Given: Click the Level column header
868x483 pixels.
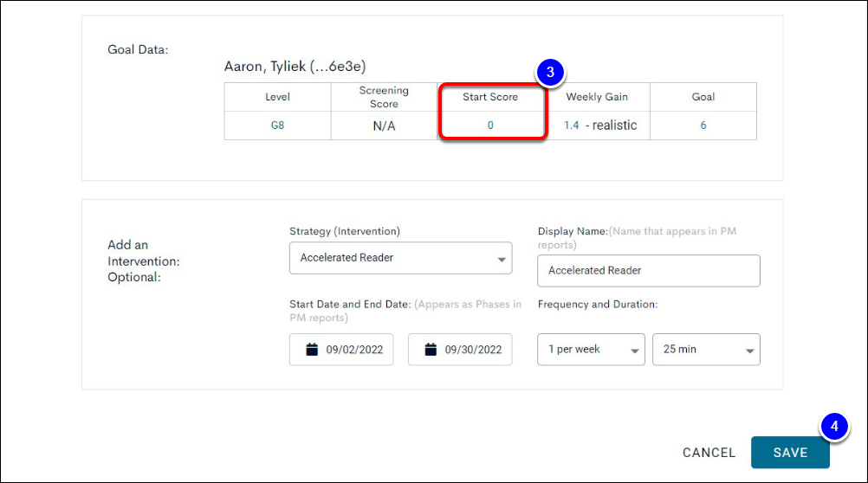Looking at the screenshot, I should pyautogui.click(x=277, y=97).
